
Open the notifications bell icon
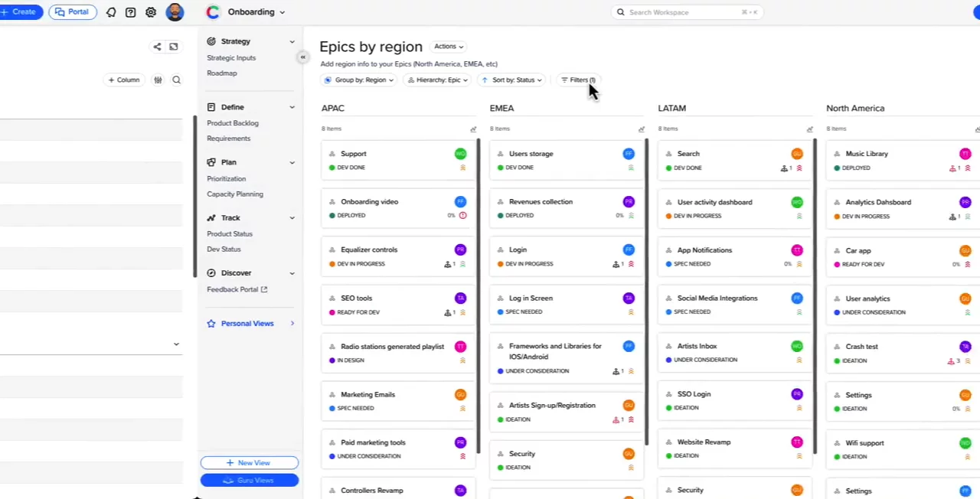pyautogui.click(x=111, y=12)
